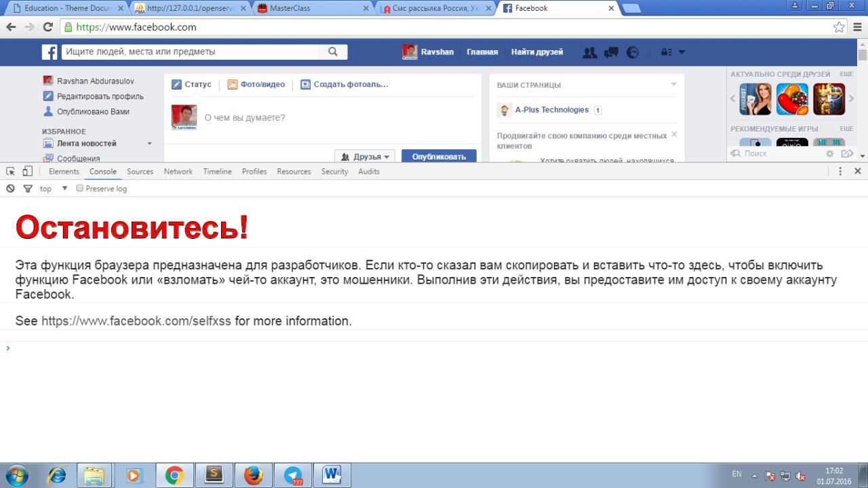Open Firefox from the taskbar
Image resolution: width=868 pixels, height=488 pixels.
[254, 476]
